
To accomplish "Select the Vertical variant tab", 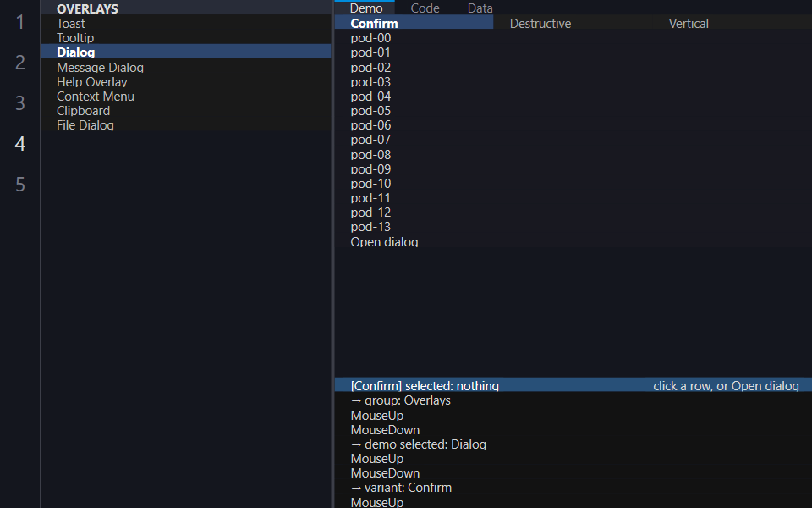I will (x=732, y=24).
